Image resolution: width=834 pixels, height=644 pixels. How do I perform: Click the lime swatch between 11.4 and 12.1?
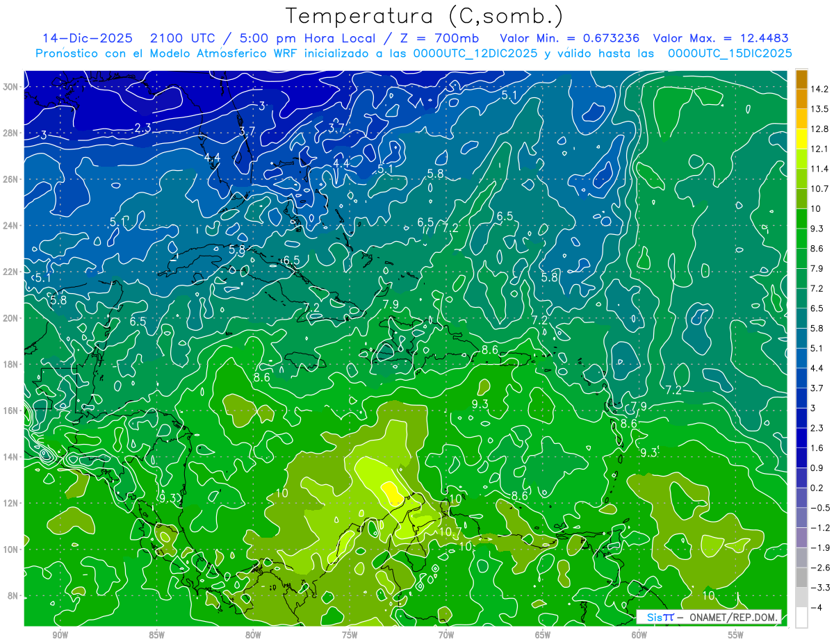801,159
